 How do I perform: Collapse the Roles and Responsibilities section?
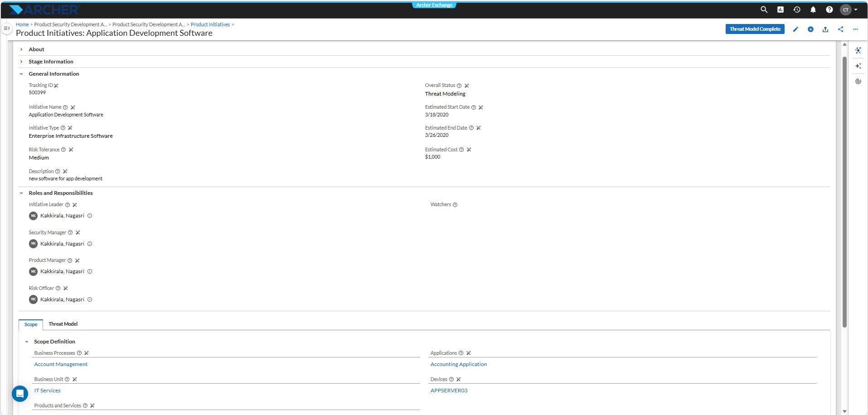coord(21,193)
